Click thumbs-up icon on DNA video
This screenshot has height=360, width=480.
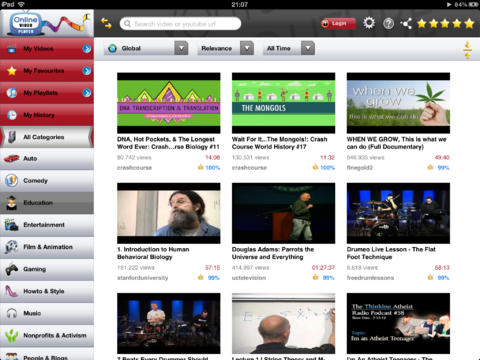[x=200, y=167]
